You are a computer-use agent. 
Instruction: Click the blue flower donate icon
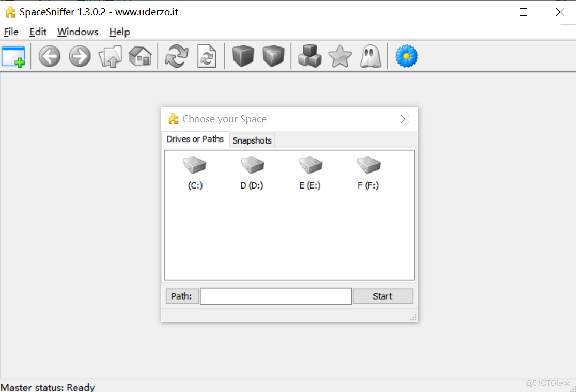(x=406, y=56)
